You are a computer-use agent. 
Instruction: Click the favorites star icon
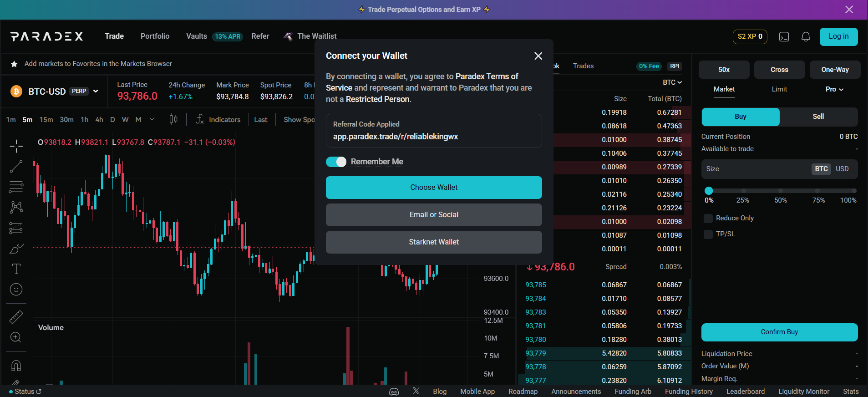(x=14, y=64)
